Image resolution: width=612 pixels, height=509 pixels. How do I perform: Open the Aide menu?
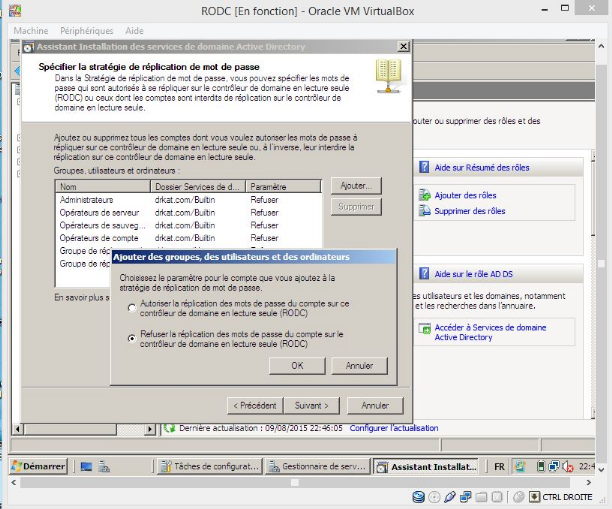(134, 31)
